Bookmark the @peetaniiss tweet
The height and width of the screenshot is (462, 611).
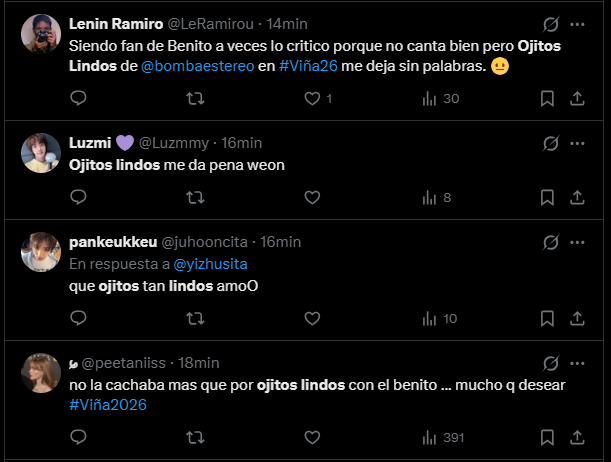pyautogui.click(x=547, y=437)
